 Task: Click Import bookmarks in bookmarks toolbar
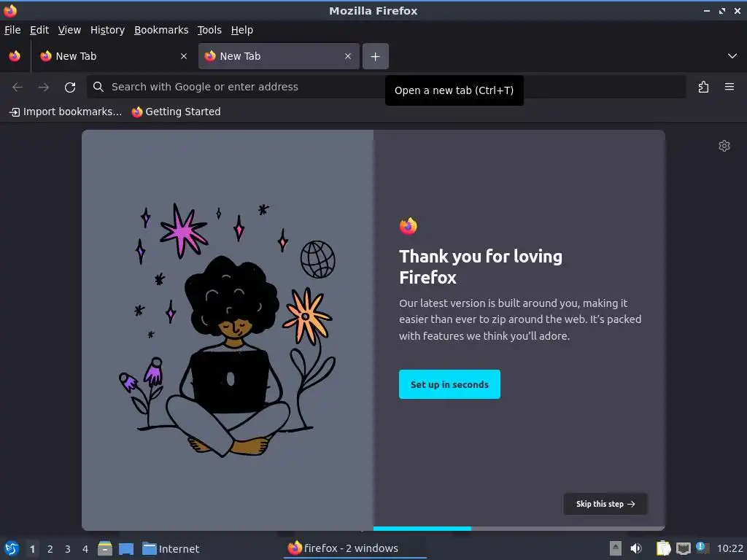pos(66,112)
